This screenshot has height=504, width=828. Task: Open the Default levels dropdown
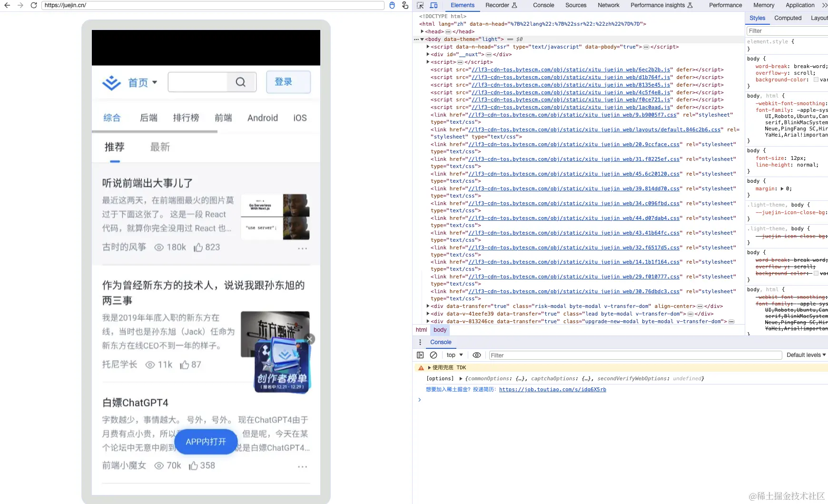(806, 355)
